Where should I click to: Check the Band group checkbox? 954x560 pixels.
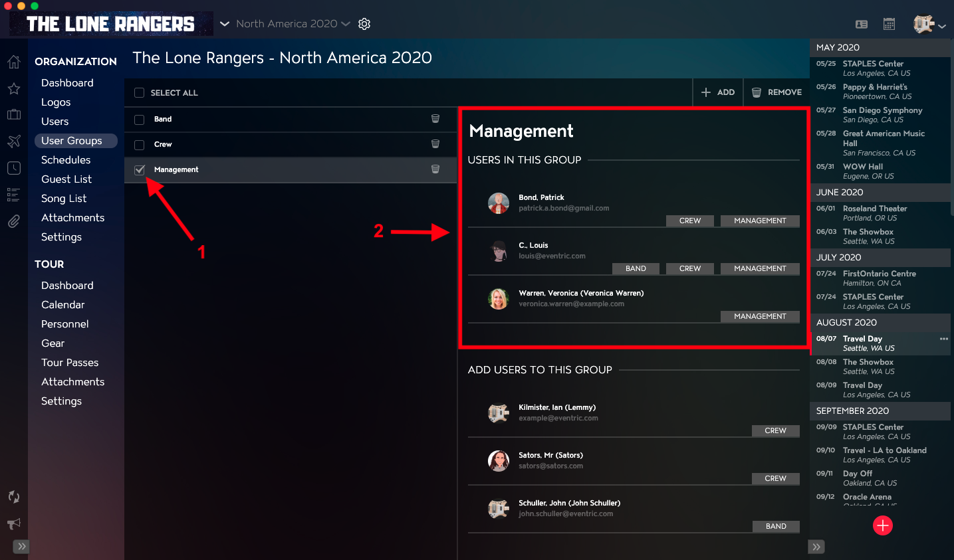[x=139, y=120]
